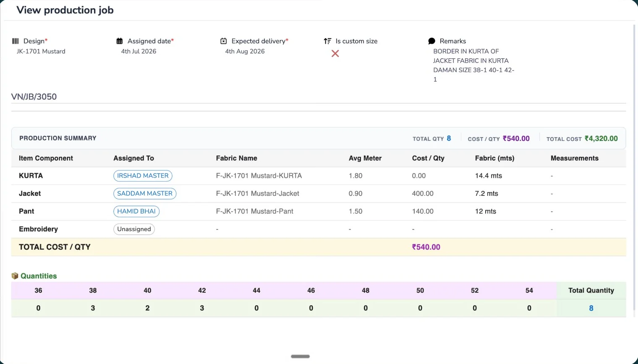Viewport: 638px width, 364px height.
Task: Click the calendar icon beside Expected delivery
Action: (x=224, y=41)
